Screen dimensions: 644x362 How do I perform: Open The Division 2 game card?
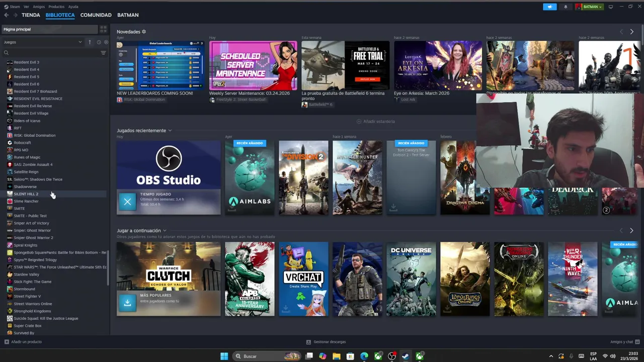tap(303, 177)
